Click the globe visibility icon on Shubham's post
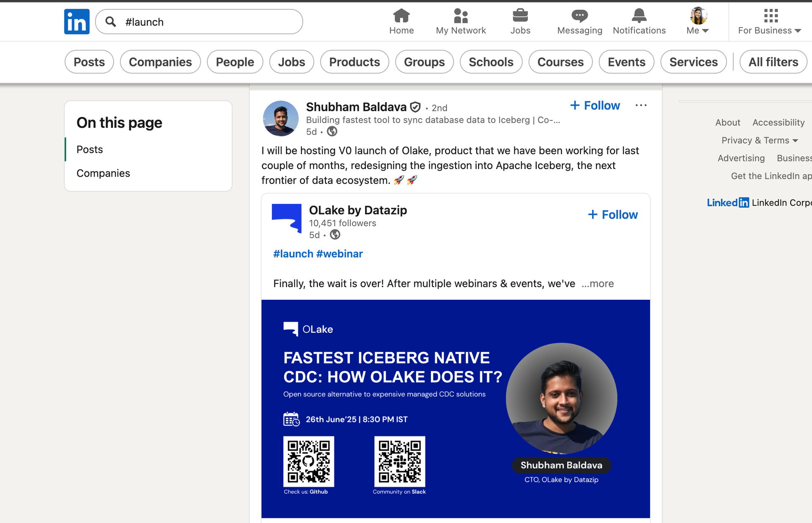The image size is (812, 523). point(332,131)
